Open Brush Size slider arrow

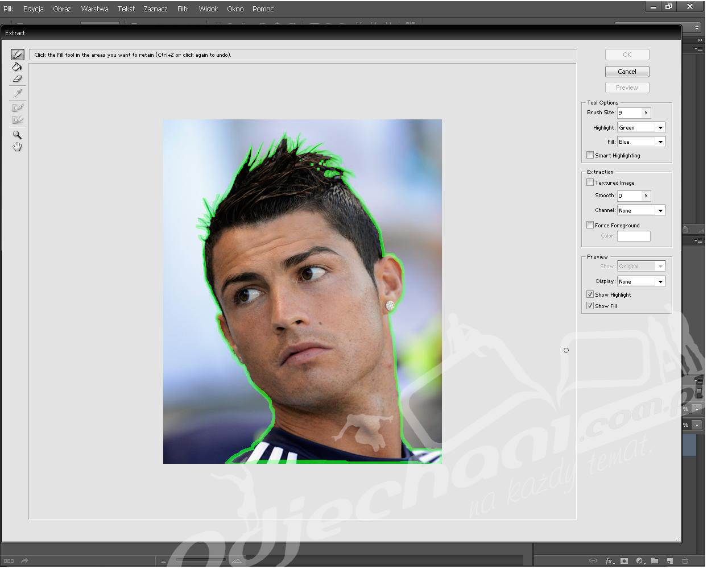tap(646, 113)
